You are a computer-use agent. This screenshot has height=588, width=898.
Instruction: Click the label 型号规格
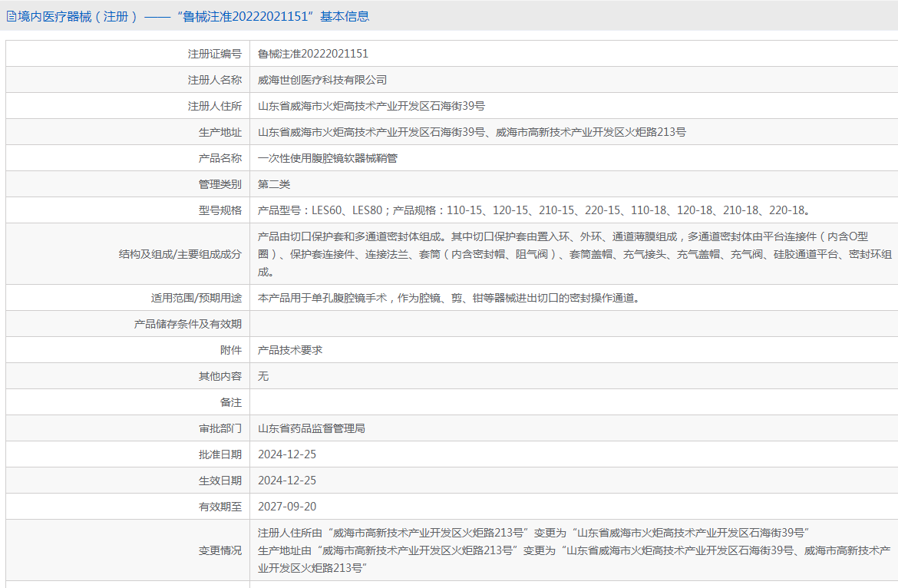220,210
